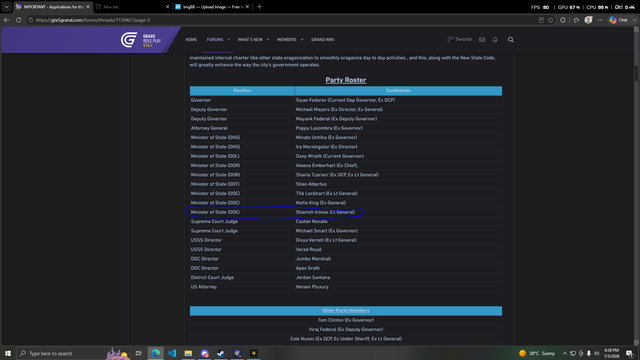The image size is (640, 360).
Task: Open the browser extensions icon
Action: coord(563,20)
